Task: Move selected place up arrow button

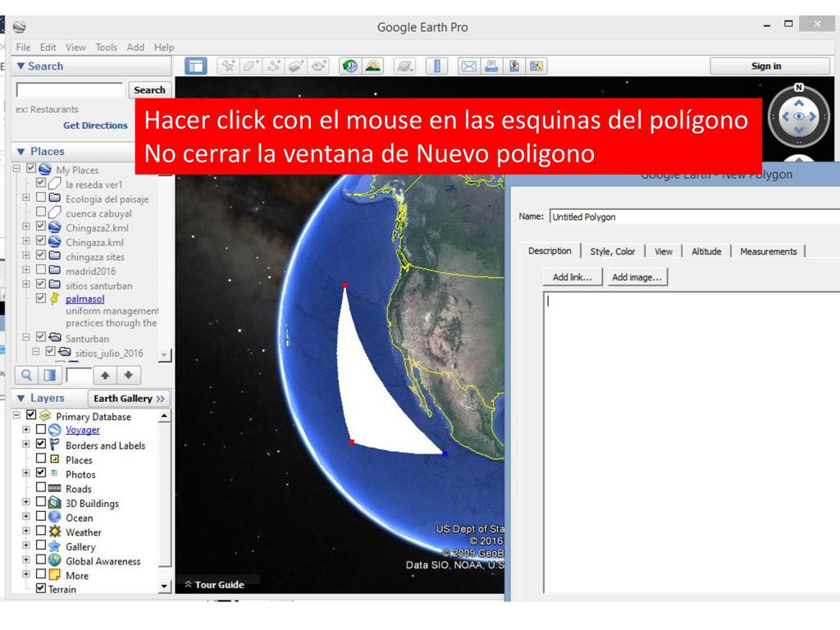Action: point(105,375)
